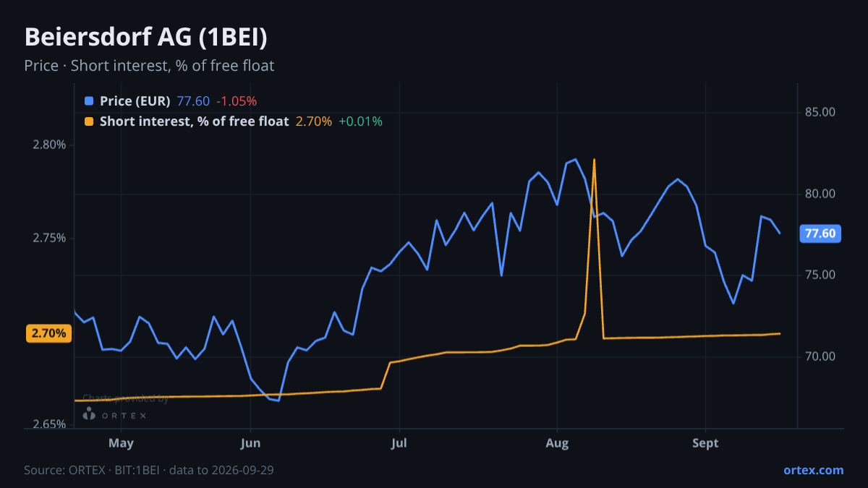Click the May label on the time axis
Image resolution: width=868 pixels, height=488 pixels.
click(x=121, y=443)
